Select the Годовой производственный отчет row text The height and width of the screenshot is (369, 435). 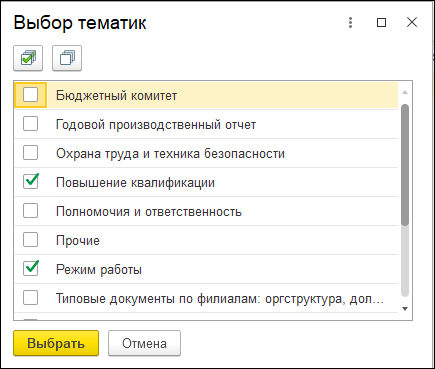coord(156,125)
